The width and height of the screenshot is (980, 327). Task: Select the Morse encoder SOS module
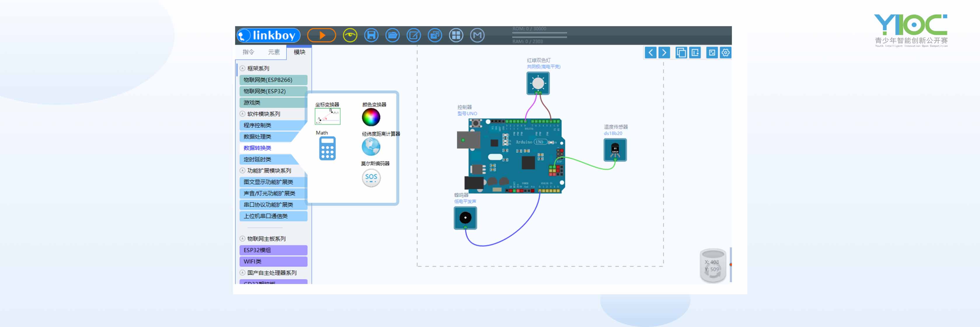pos(371,178)
